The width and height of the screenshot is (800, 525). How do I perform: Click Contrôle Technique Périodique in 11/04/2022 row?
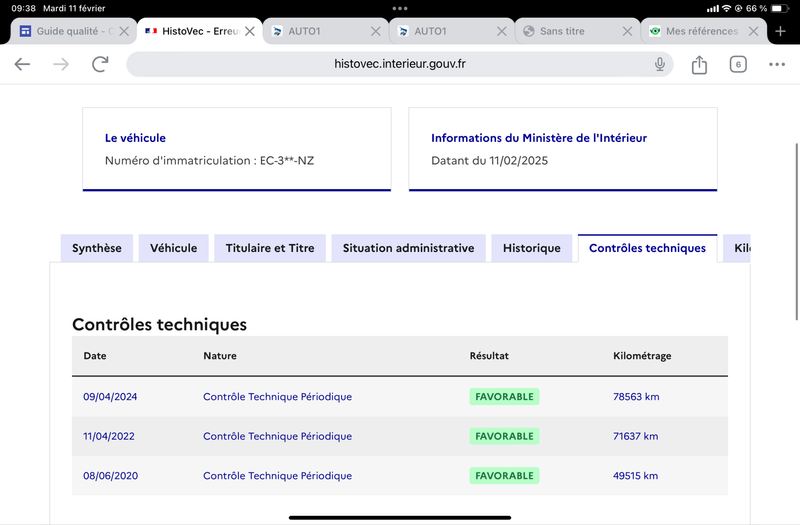click(x=278, y=436)
